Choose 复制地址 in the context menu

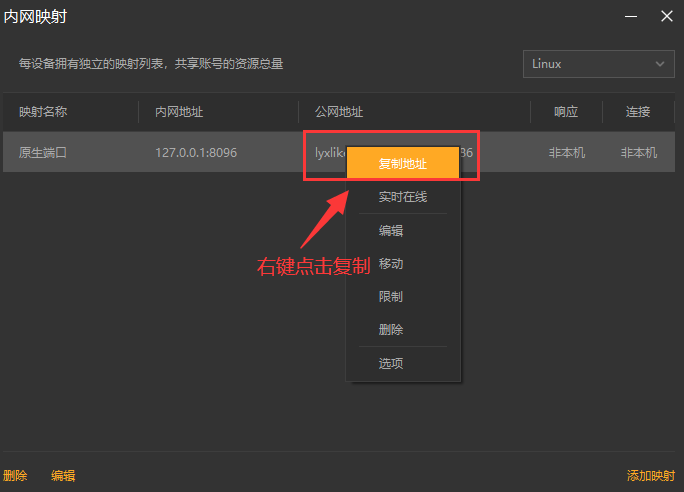[403, 164]
